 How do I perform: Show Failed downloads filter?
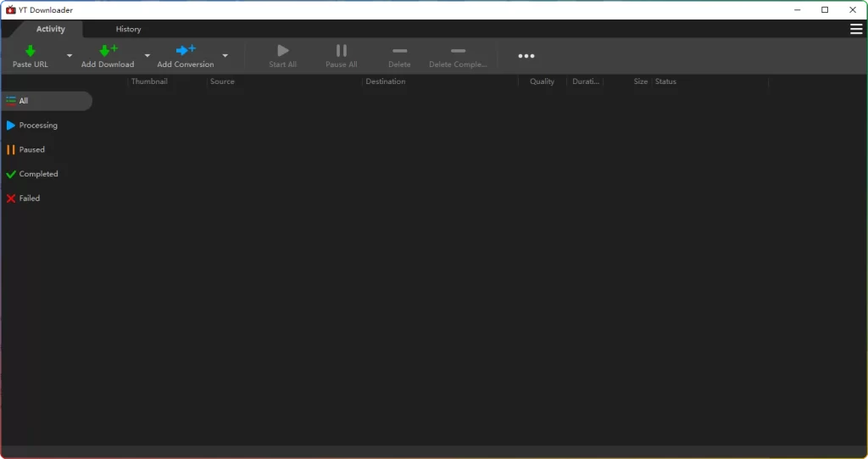tap(29, 199)
